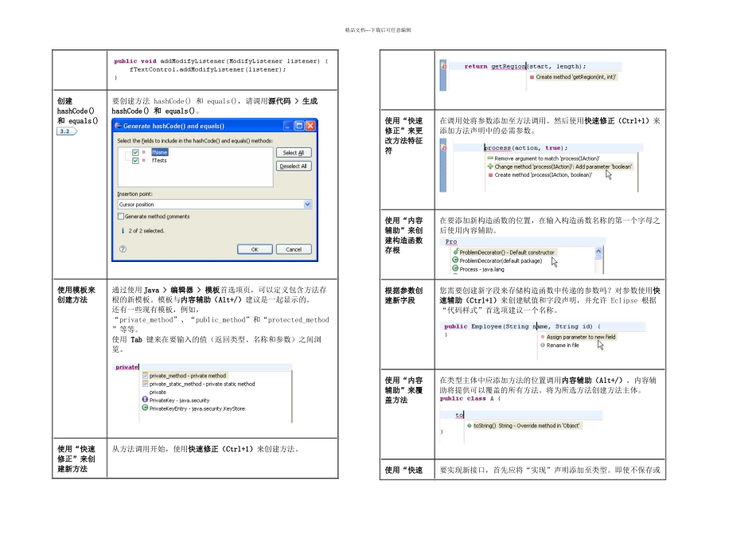Click the Eclipse icon in the dialog title bar

[118, 126]
